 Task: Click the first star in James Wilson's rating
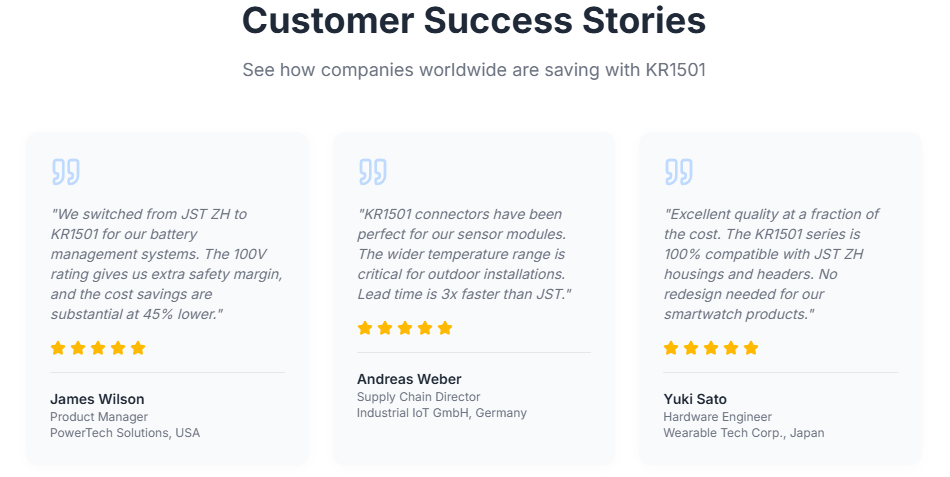[58, 348]
